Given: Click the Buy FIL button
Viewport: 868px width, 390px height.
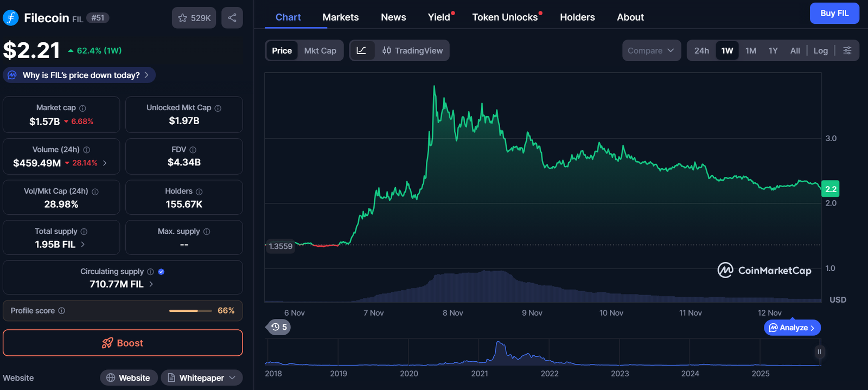Looking at the screenshot, I should (x=834, y=13).
